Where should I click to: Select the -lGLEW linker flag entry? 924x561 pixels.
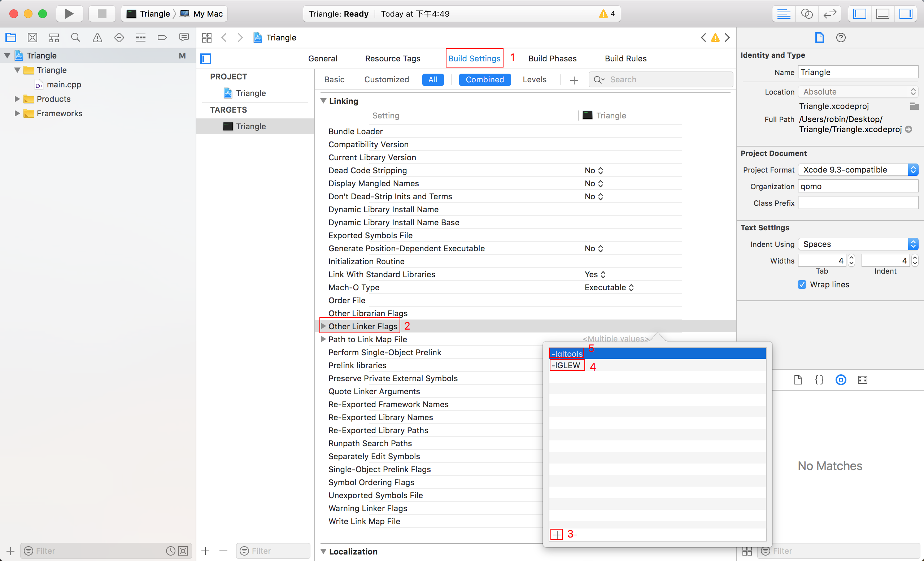657,365
